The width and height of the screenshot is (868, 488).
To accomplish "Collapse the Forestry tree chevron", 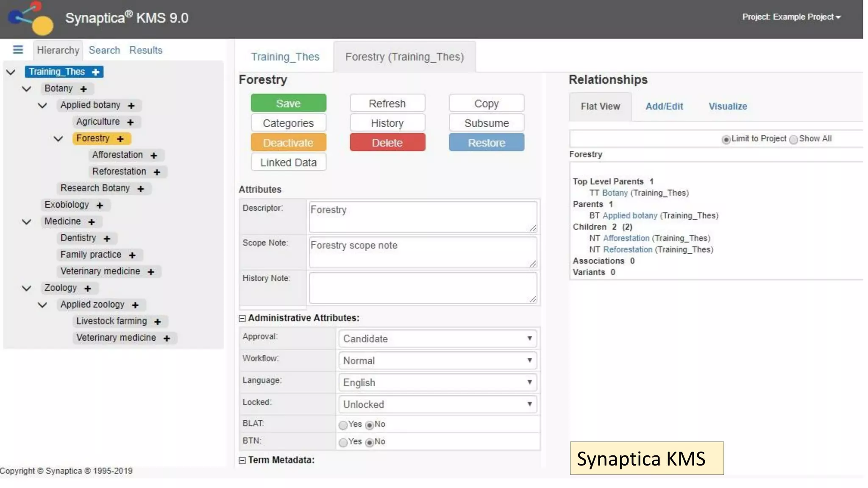I will (x=58, y=139).
